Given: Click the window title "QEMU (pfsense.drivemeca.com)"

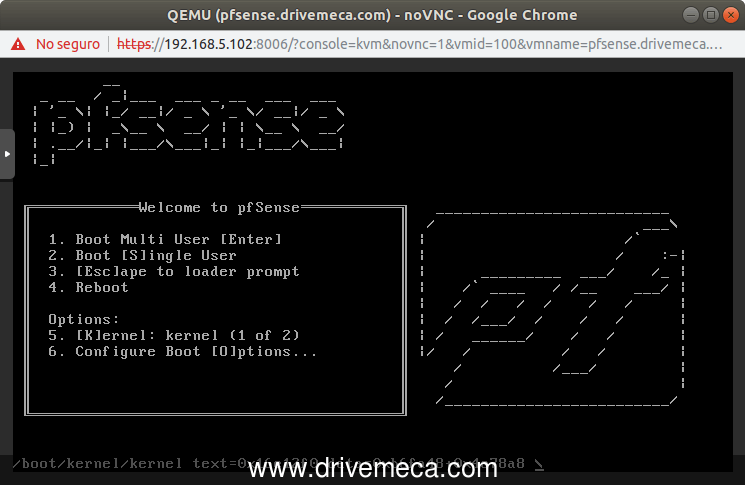Looking at the screenshot, I should coord(371,15).
